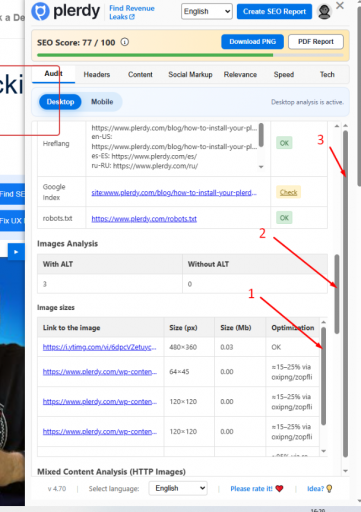The width and height of the screenshot is (361, 512).
Task: Click the audit section inner scrollbar thumb
Action: click(337, 294)
